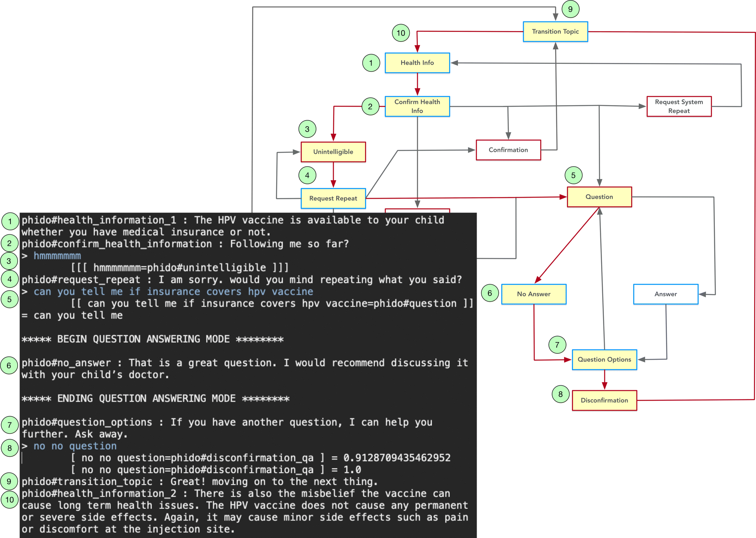Click green circle 10 near Health Info

pyautogui.click(x=401, y=33)
